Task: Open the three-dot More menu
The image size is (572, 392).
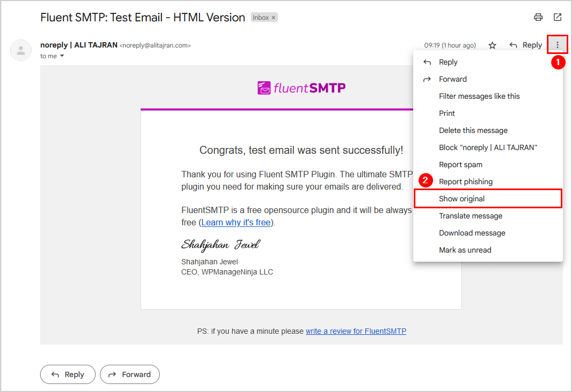Action: pyautogui.click(x=558, y=45)
